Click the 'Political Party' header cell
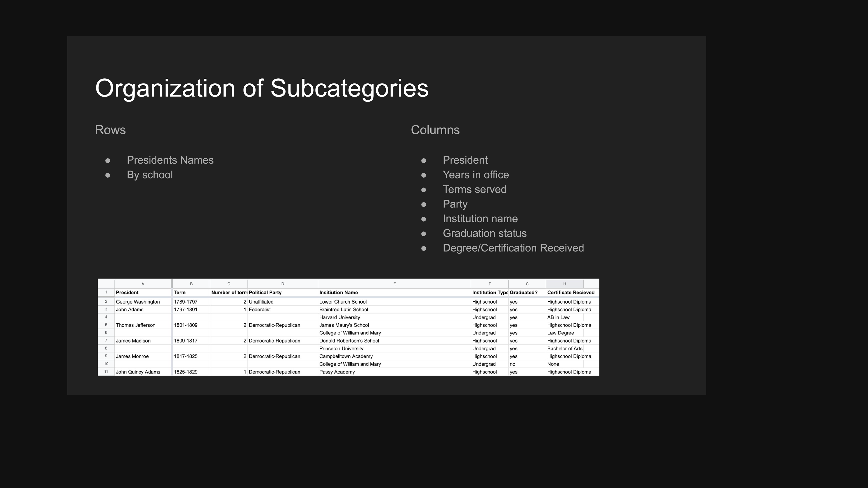 [x=283, y=292]
